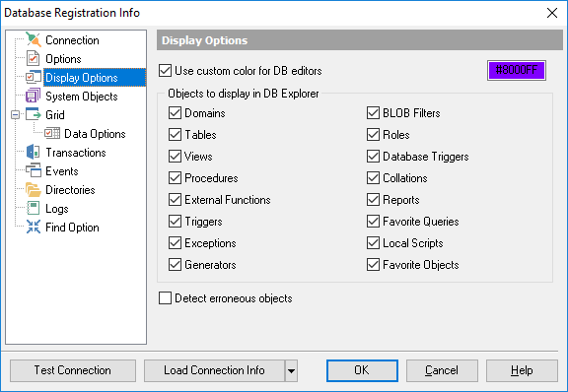Toggle the Roles checkbox

point(373,135)
